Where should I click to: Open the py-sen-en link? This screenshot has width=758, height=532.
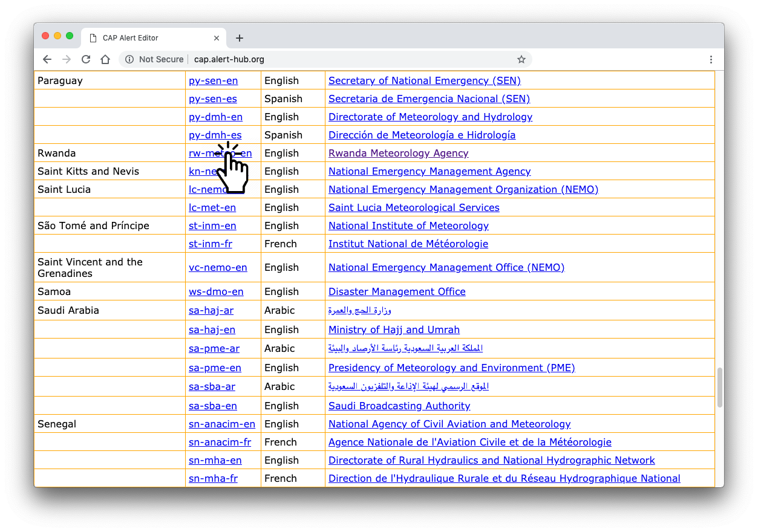(x=213, y=80)
